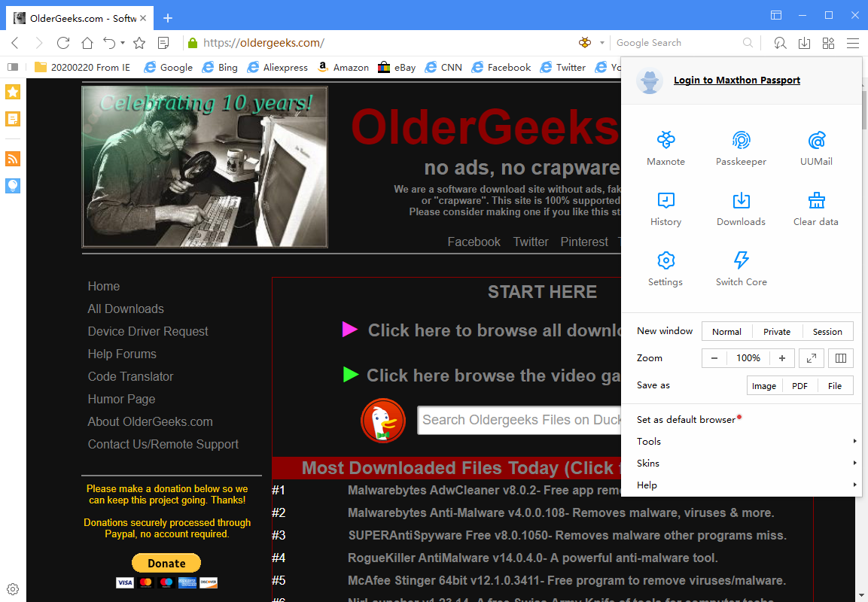Toggle split screen view button
Viewport: 868px width, 602px height.
(x=840, y=358)
